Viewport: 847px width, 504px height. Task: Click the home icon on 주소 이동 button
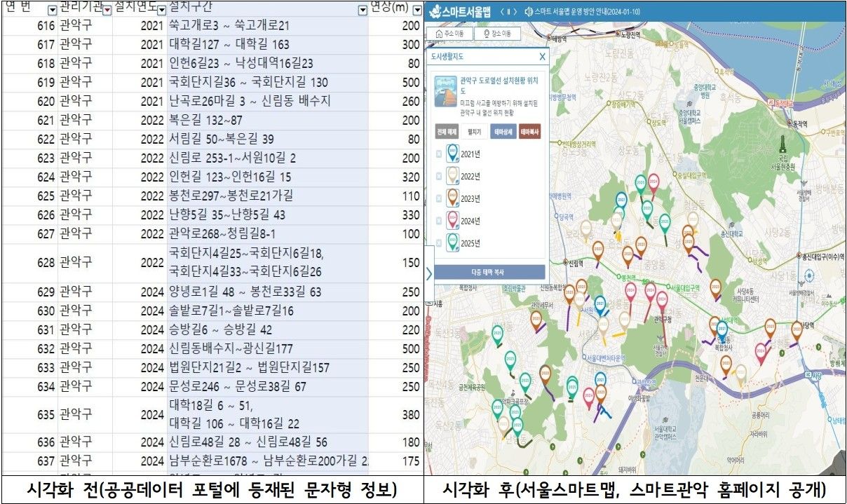[x=440, y=32]
